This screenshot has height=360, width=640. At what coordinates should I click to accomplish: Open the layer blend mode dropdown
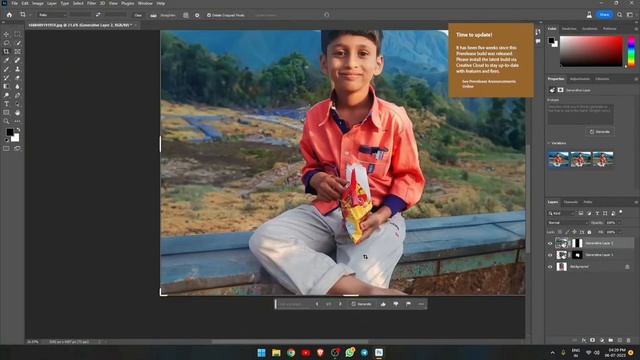point(567,222)
